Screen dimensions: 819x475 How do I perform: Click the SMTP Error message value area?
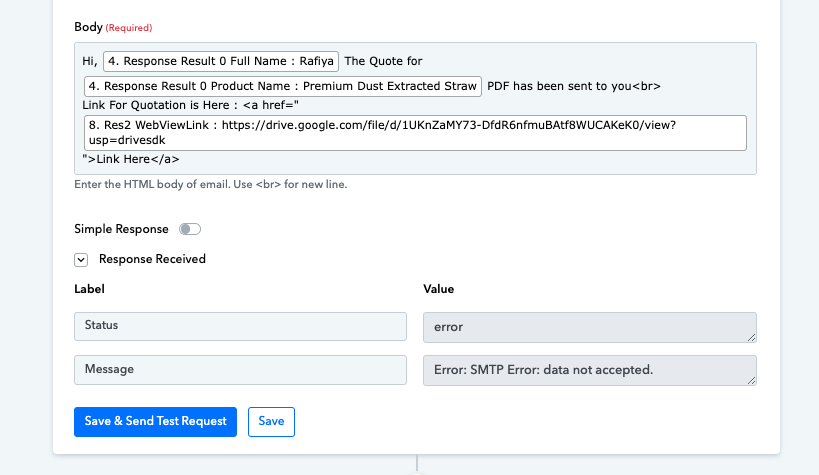590,370
